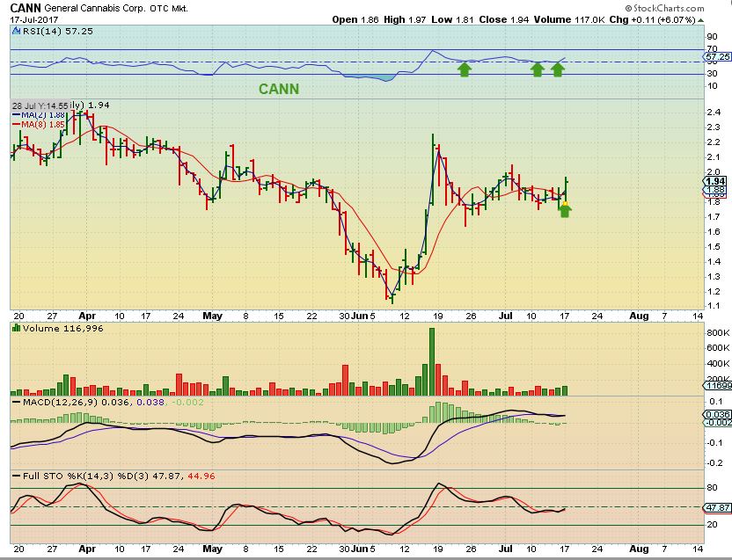The width and height of the screenshot is (732, 560).
Task: Click the 1.94 price tag on right axis
Action: [715, 181]
